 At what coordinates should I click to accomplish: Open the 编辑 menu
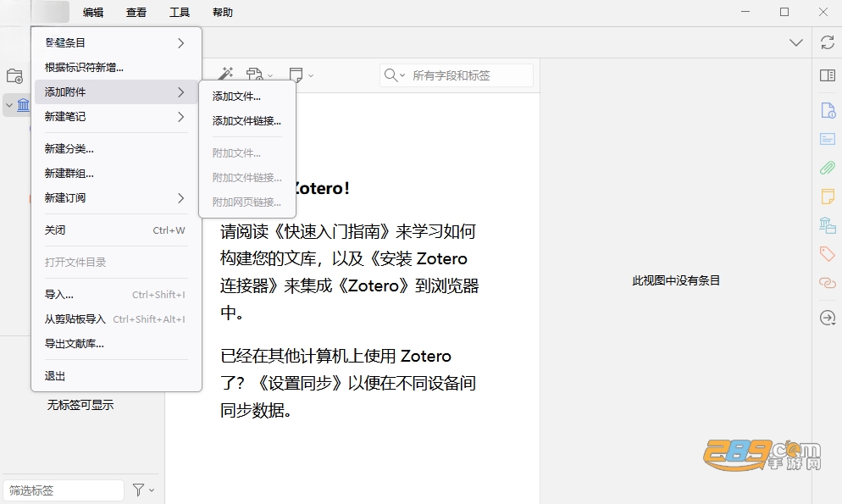(93, 13)
